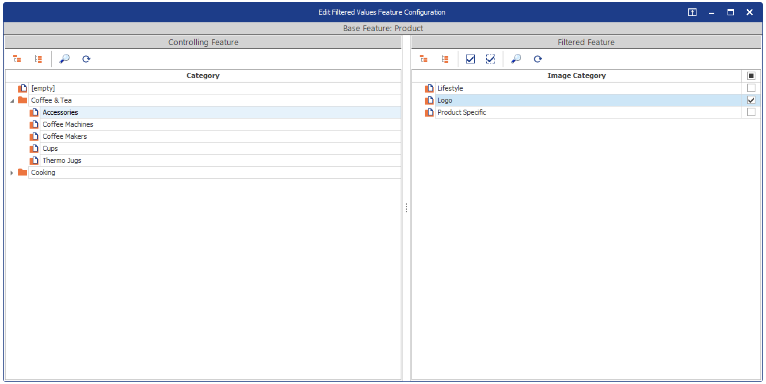Expand all in Filtered Feature toolbar
The image size is (766, 384).
(424, 59)
